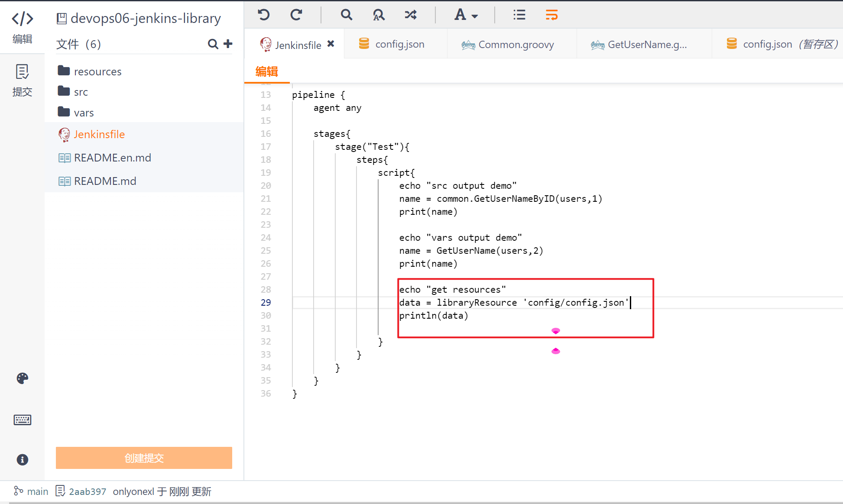
Task: Open find in editor
Action: click(x=346, y=15)
